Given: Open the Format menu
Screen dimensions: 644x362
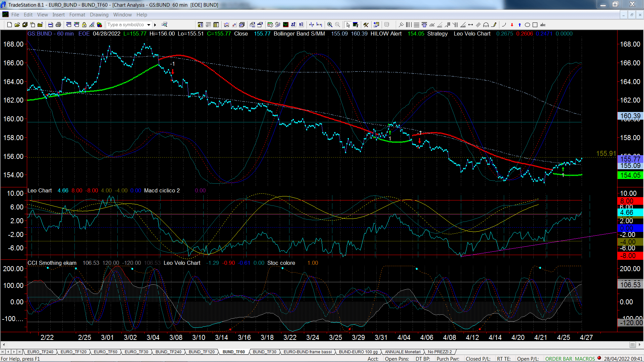Looking at the screenshot, I should tap(77, 14).
